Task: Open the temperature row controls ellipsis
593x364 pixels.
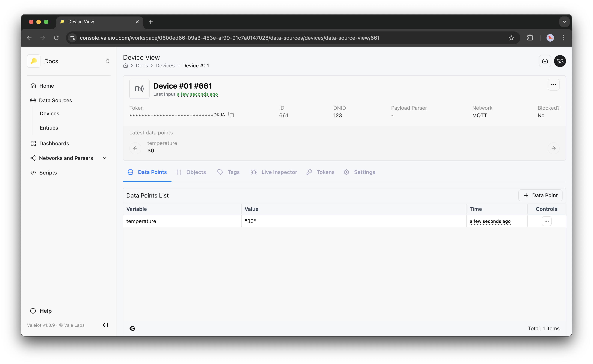Action: click(546, 221)
